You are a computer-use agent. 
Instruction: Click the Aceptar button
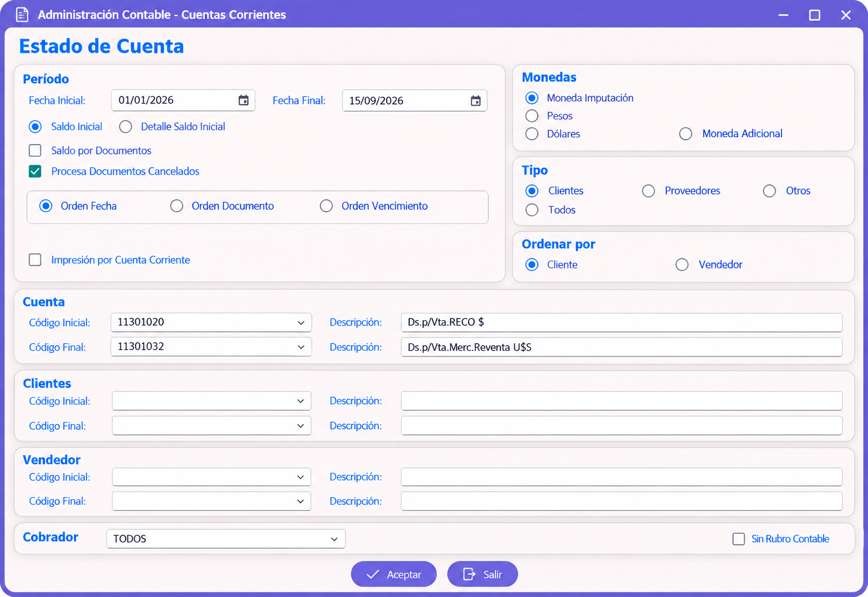point(394,574)
